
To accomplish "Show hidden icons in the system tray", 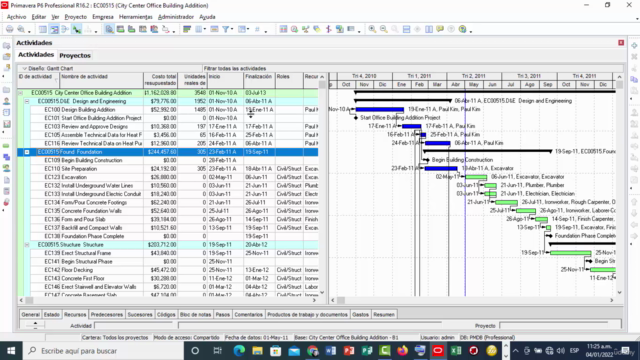I will 516,351.
